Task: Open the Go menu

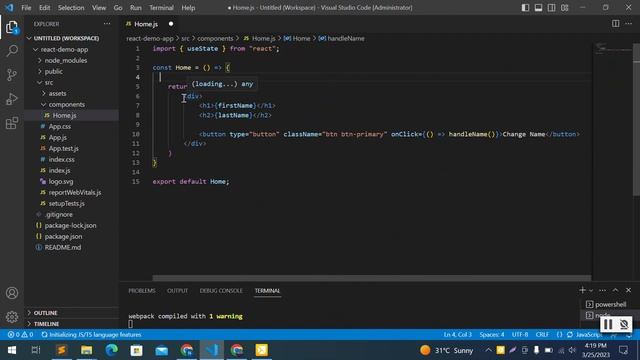Action: point(118,8)
